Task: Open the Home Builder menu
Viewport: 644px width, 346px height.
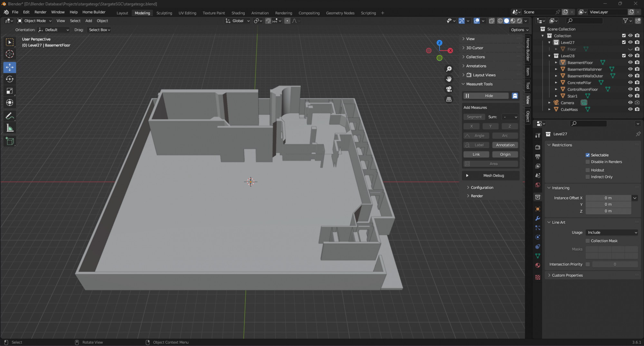Action: pos(94,12)
